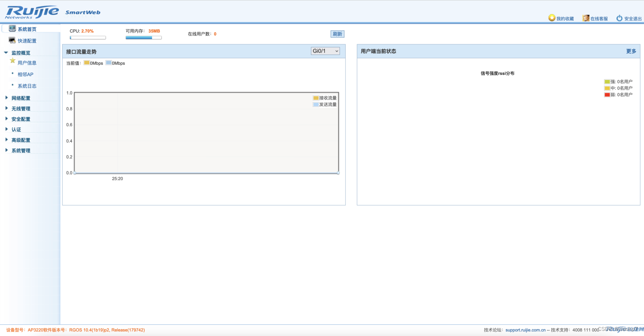
Task: Click the 25:20 time label on chart
Action: coord(117,179)
